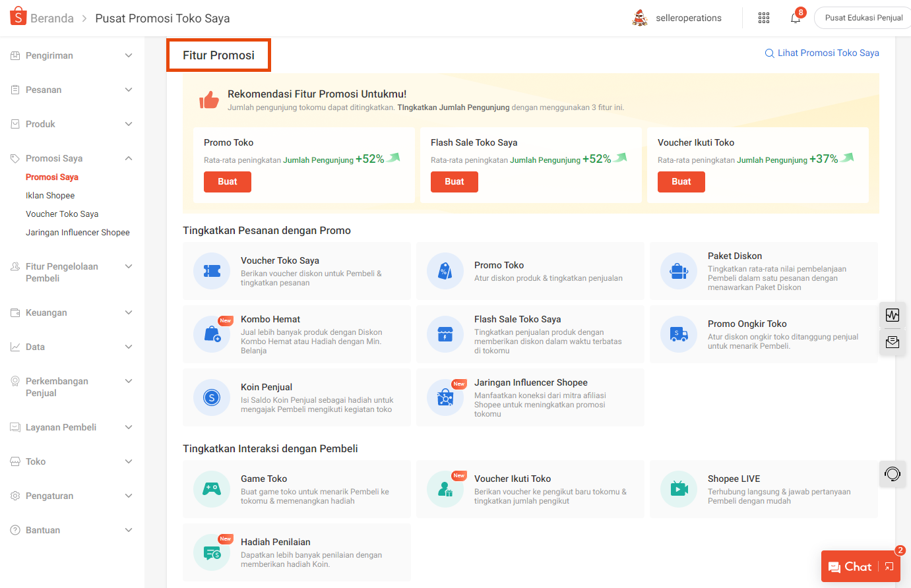Open the customer support headset icon
This screenshot has height=588, width=911.
893,474
